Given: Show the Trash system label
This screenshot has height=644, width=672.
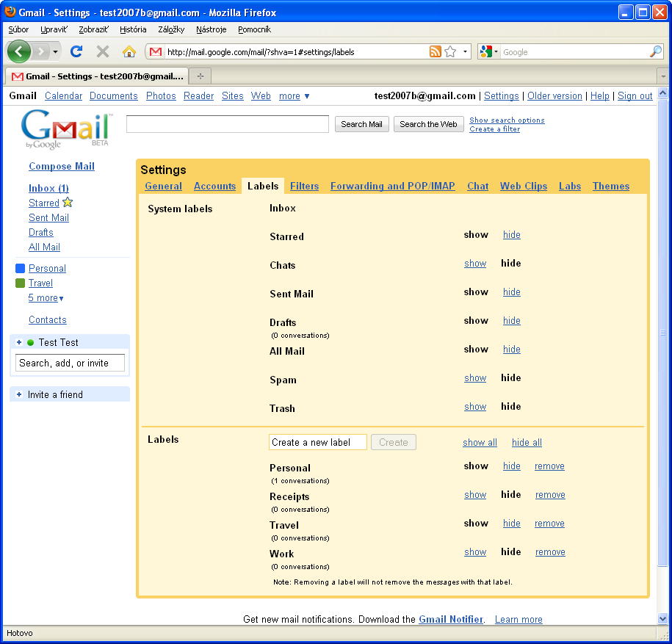Looking at the screenshot, I should pos(475,407).
